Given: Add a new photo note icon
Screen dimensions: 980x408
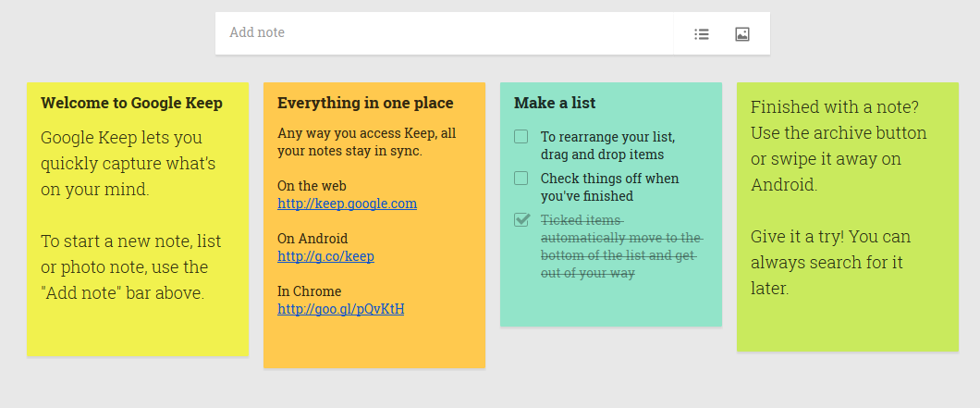Looking at the screenshot, I should (x=741, y=34).
